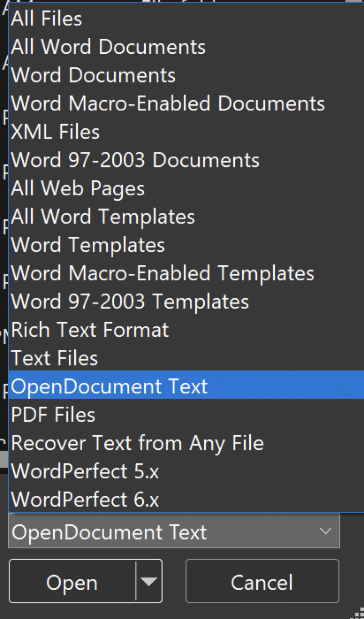
Task: Open the file with the Open button
Action: tap(72, 581)
